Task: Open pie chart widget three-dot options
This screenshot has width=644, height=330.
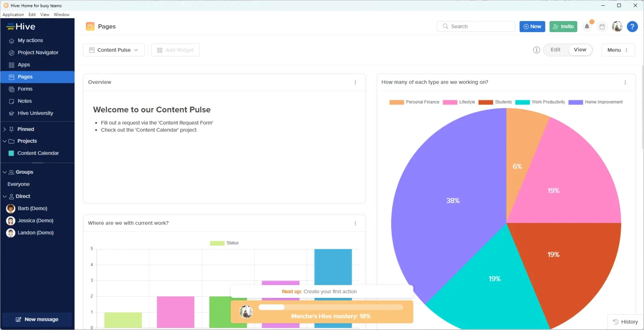Action: point(625,82)
